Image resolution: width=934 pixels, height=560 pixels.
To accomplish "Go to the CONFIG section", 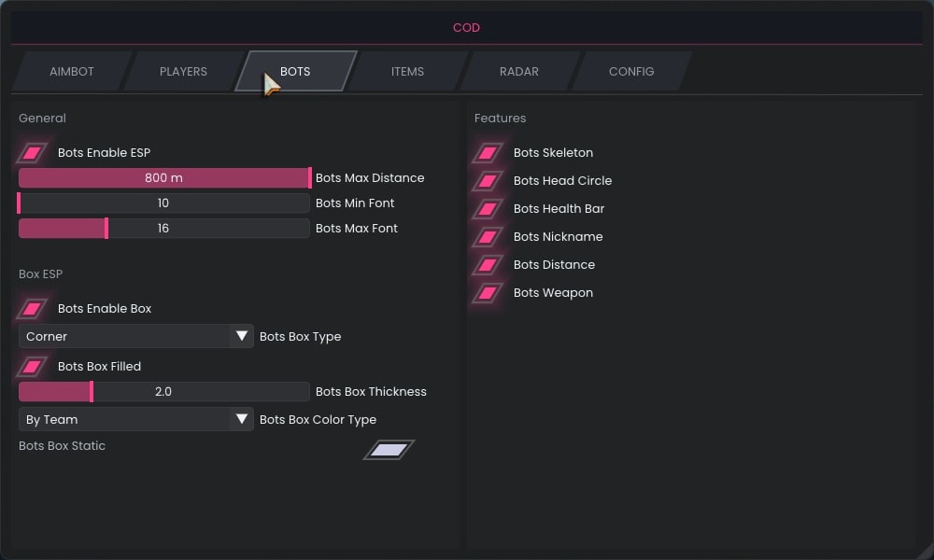I will pos(630,71).
